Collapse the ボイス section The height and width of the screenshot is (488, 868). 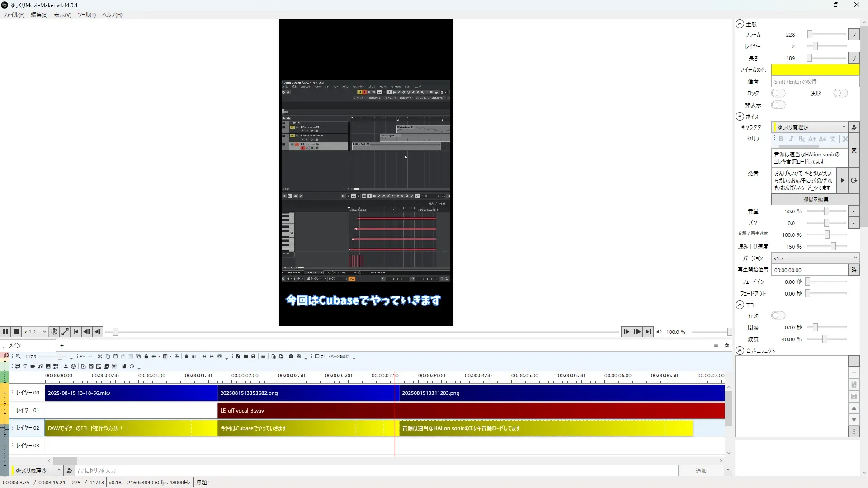[740, 117]
